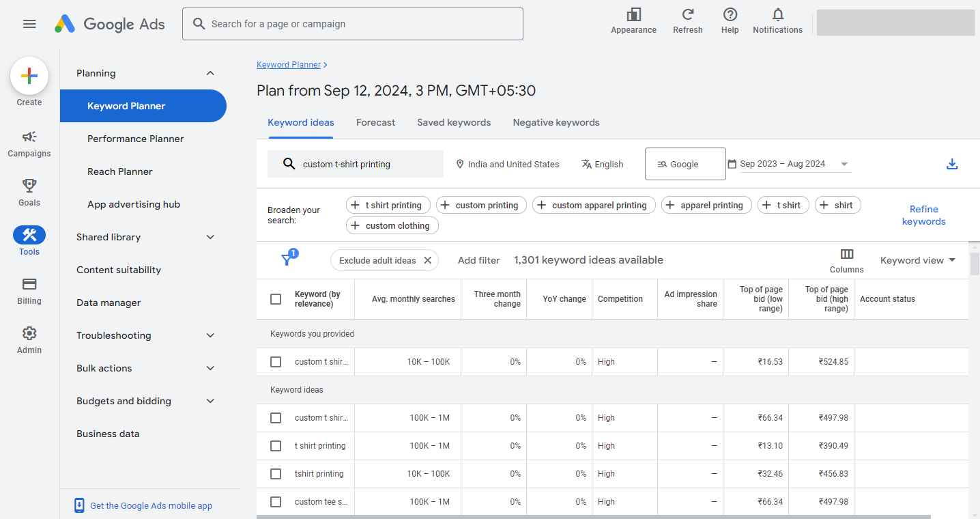Viewport: 980px width, 519px height.
Task: Add 'custom printing' suggestion chip
Action: [x=481, y=205]
